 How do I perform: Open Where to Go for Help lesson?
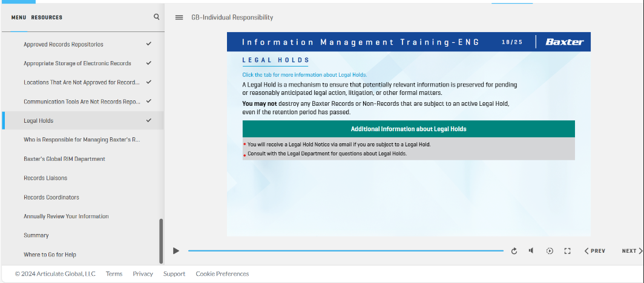pos(83,255)
